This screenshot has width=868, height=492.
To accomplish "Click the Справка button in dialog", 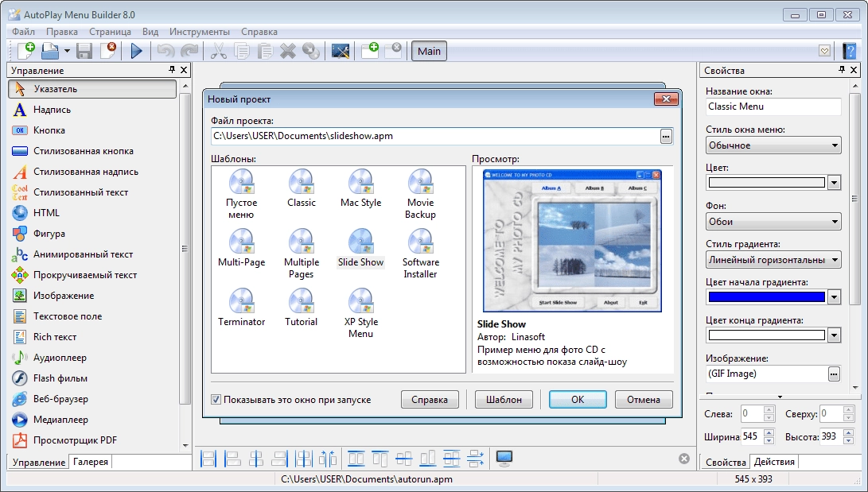I will 430,399.
